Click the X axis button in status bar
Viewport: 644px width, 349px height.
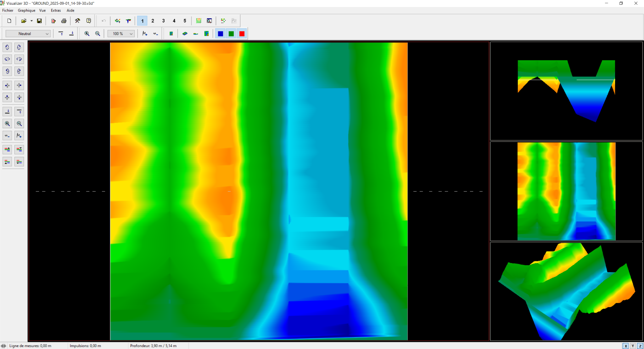pyautogui.click(x=626, y=346)
